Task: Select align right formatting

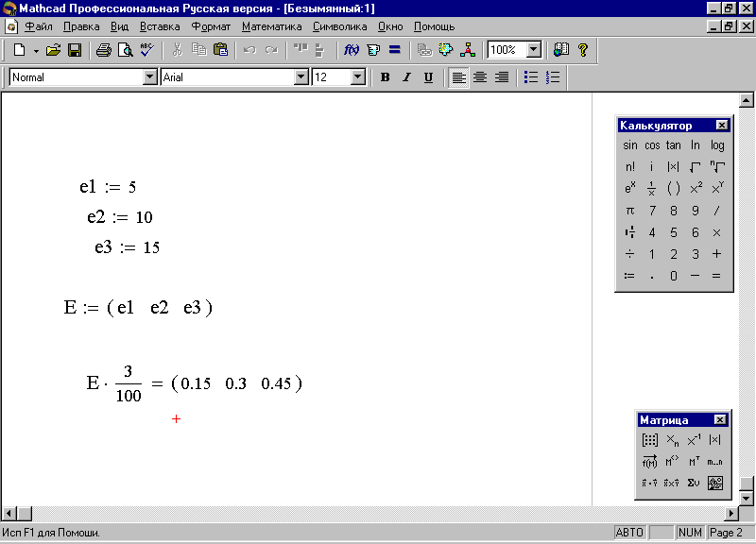Action: pos(502,77)
